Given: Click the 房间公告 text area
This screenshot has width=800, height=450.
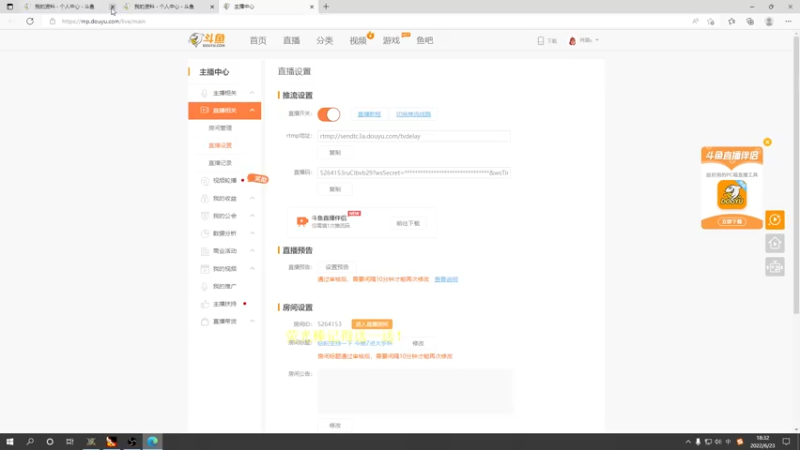Looking at the screenshot, I should click(415, 391).
